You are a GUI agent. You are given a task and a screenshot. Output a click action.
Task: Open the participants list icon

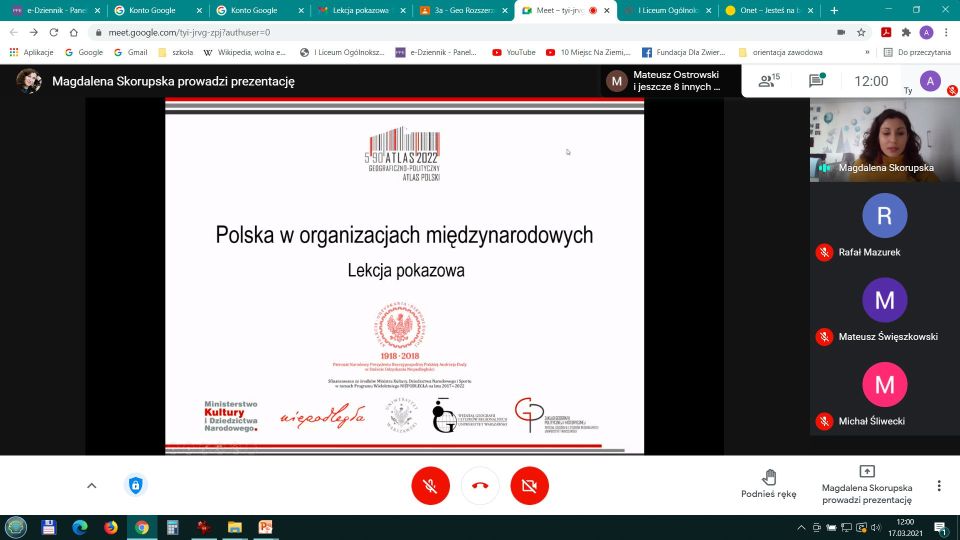coord(768,81)
